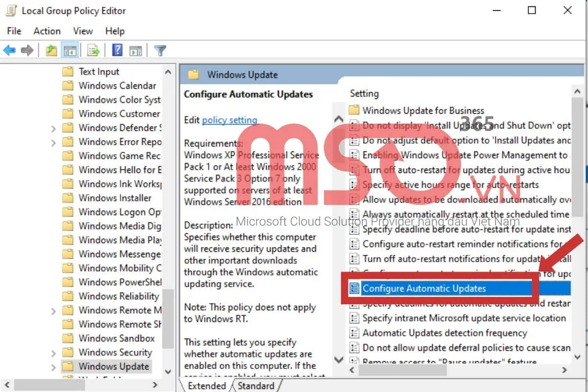Select Windows Sandbox folder in tree
Viewport: 588px width, 392px height.
coord(117,338)
